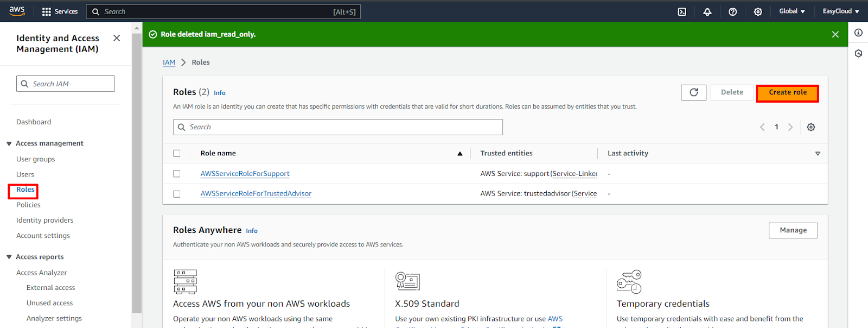868x328 pixels.
Task: Open the AWS home logo
Action: pos(17,11)
